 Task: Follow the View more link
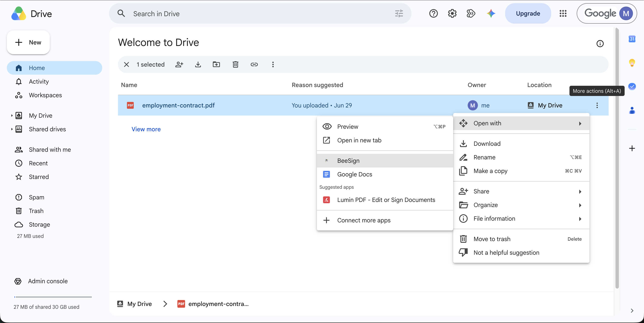(146, 129)
